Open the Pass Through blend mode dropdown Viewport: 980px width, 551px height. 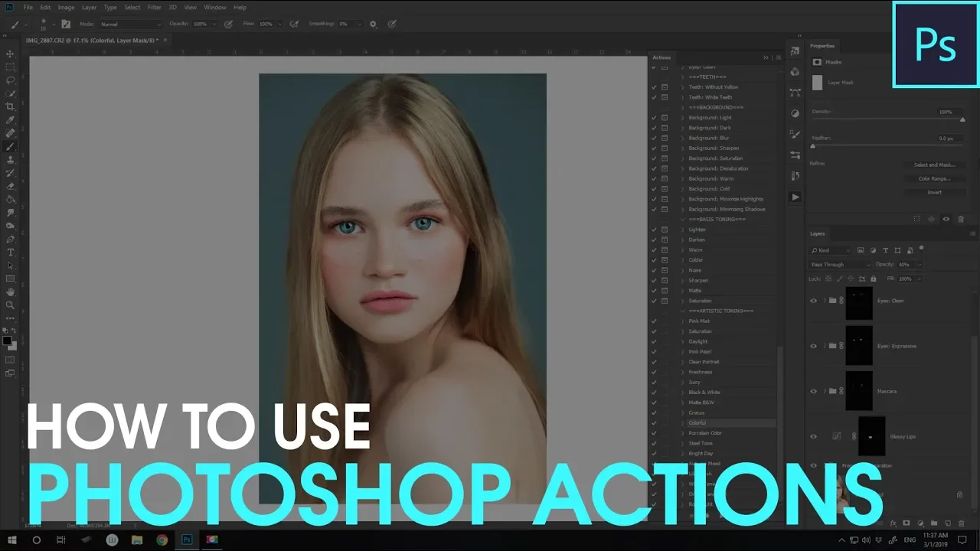click(x=840, y=265)
